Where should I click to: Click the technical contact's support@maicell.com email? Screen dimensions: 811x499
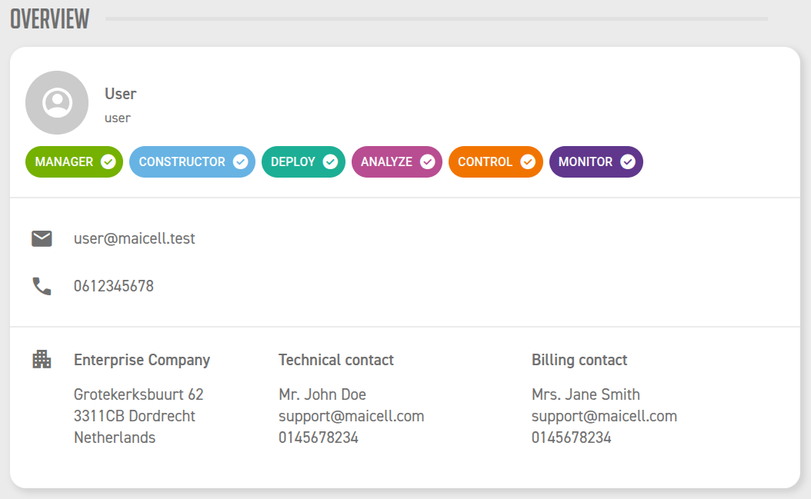point(351,416)
